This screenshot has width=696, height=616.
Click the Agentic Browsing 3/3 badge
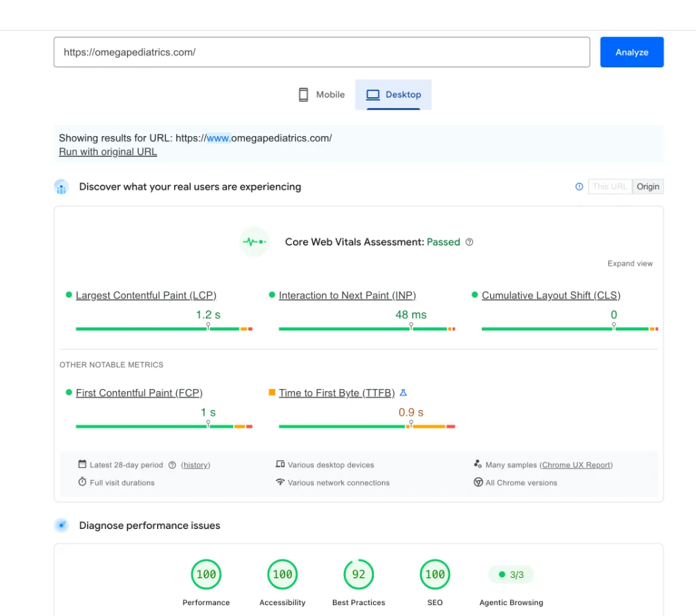(511, 575)
